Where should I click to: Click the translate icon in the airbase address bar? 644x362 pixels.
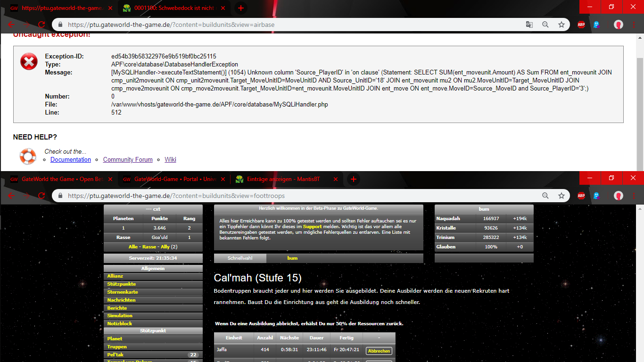529,25
